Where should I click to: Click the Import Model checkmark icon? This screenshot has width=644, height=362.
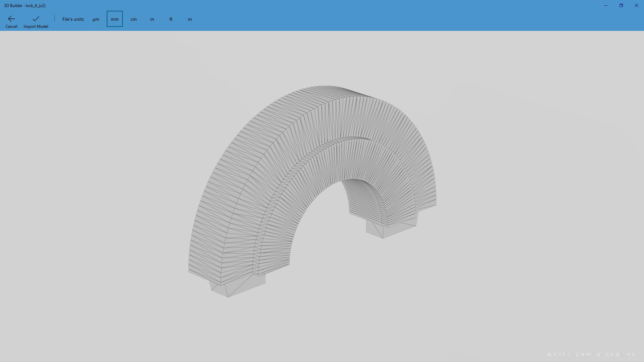click(x=36, y=19)
